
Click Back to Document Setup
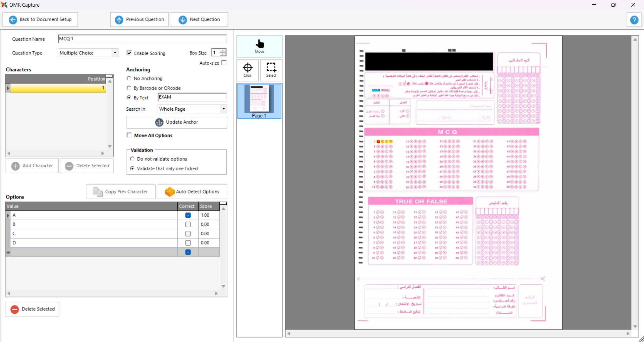(x=40, y=20)
